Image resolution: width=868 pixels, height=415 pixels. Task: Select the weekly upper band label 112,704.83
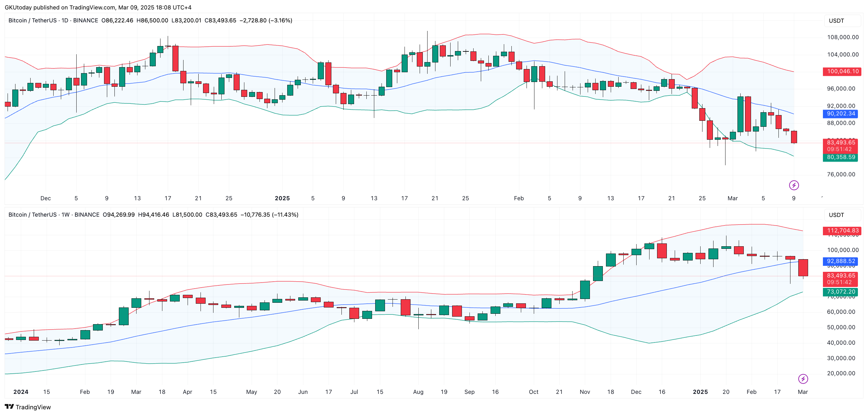(842, 231)
